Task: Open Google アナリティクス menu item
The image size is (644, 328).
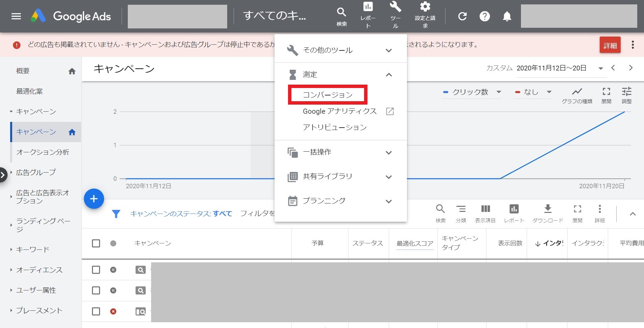Action: [x=340, y=111]
